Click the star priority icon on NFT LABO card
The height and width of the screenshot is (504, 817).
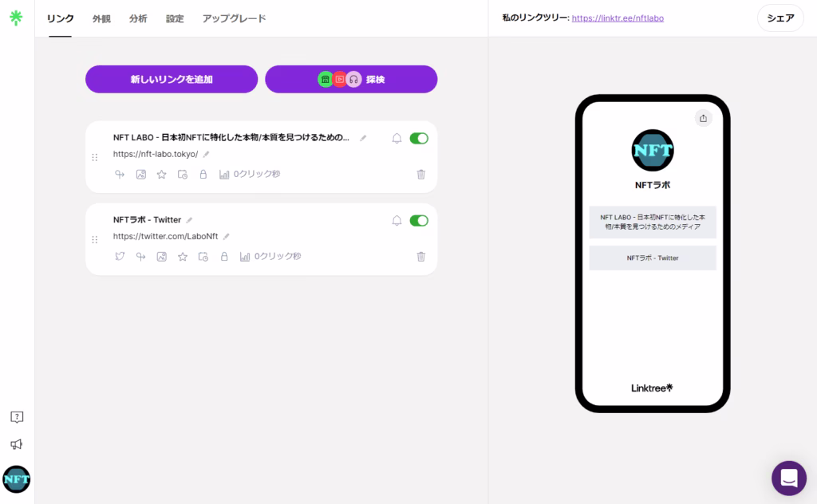[161, 175]
